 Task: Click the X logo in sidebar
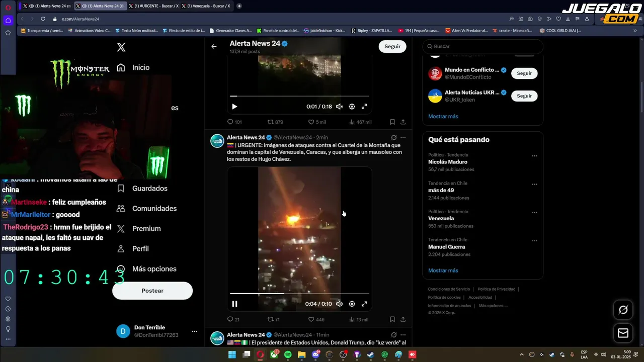click(121, 47)
